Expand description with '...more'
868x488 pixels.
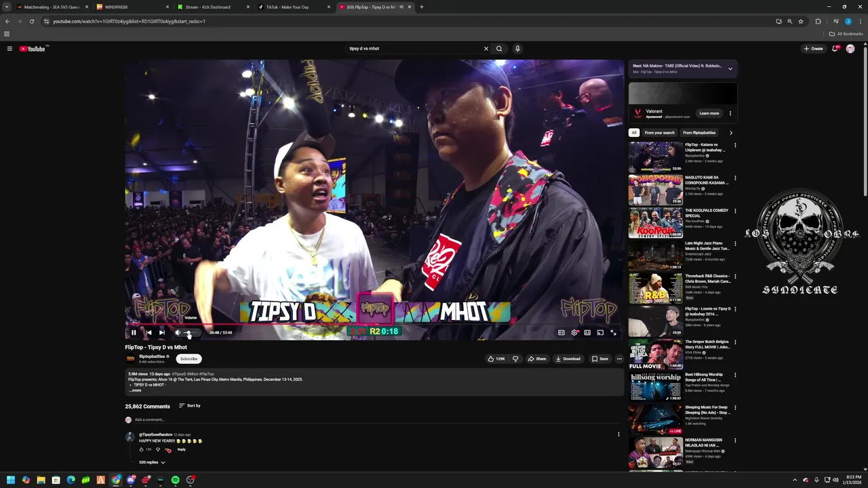(135, 390)
